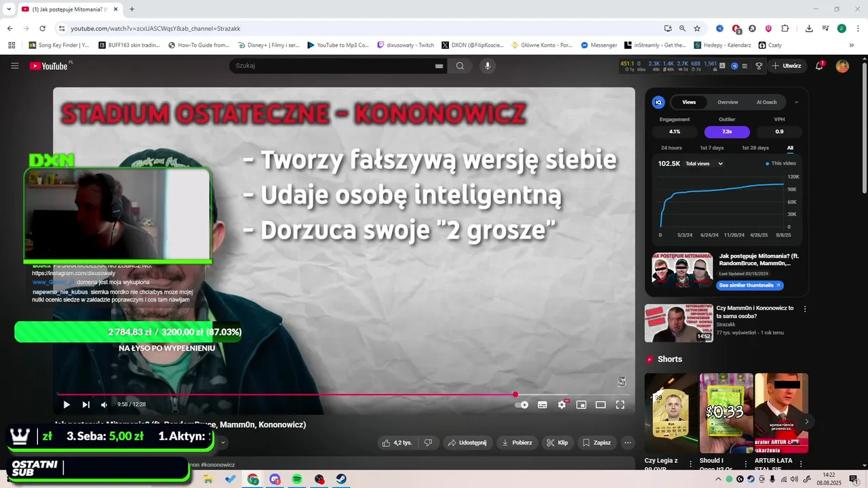Select the Views tab in IQ panel
The image size is (868, 488).
(689, 102)
